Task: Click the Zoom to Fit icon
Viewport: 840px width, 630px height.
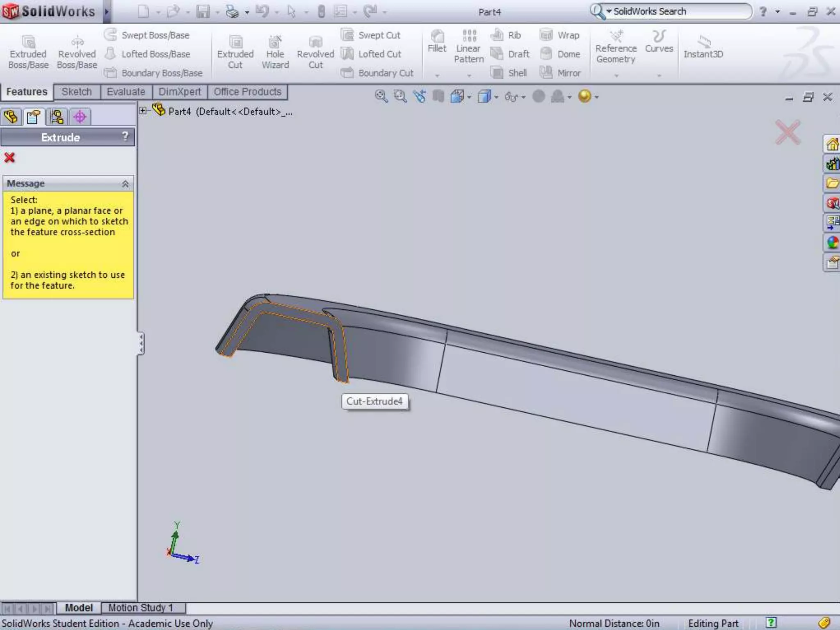Action: click(x=381, y=97)
